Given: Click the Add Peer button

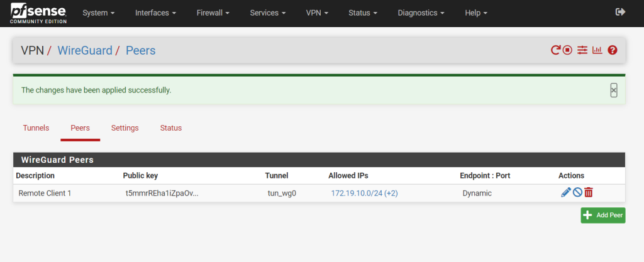Looking at the screenshot, I should [603, 216].
